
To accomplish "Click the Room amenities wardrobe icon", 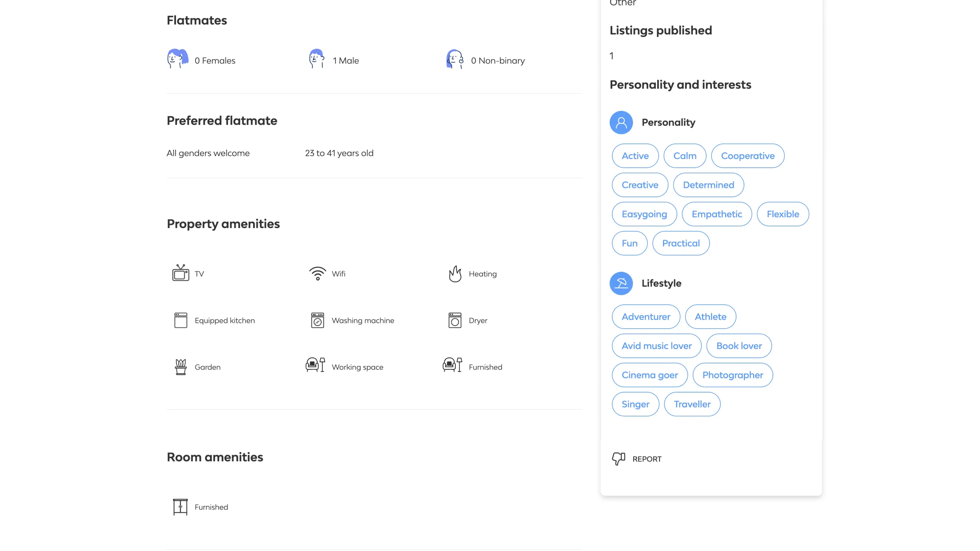I will (x=180, y=507).
